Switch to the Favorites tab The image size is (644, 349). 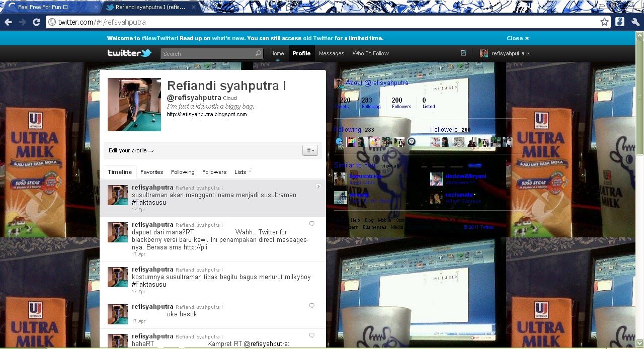click(x=151, y=172)
